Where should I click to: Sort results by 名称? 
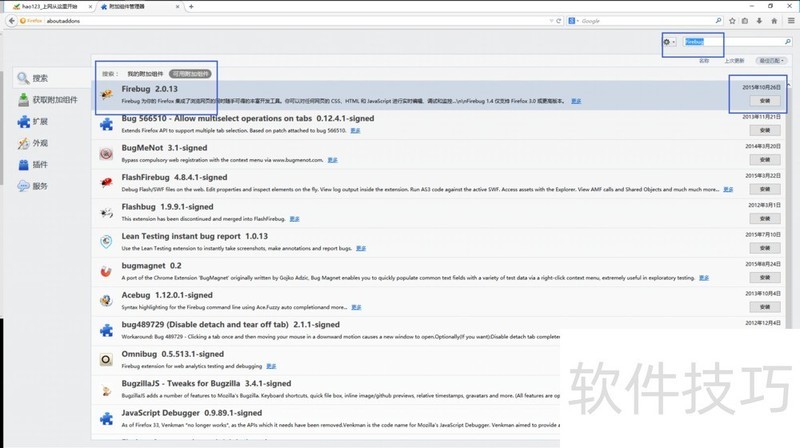tap(704, 61)
